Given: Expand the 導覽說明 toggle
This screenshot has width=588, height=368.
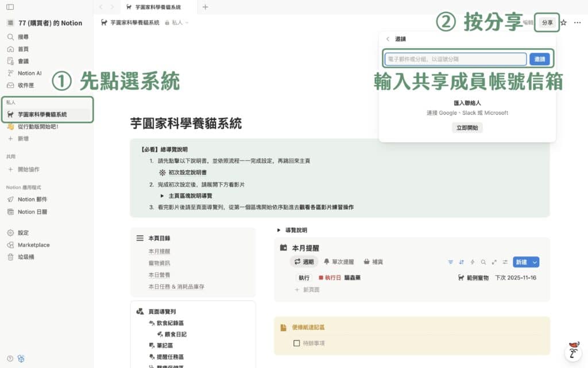Looking at the screenshot, I should click(x=279, y=230).
